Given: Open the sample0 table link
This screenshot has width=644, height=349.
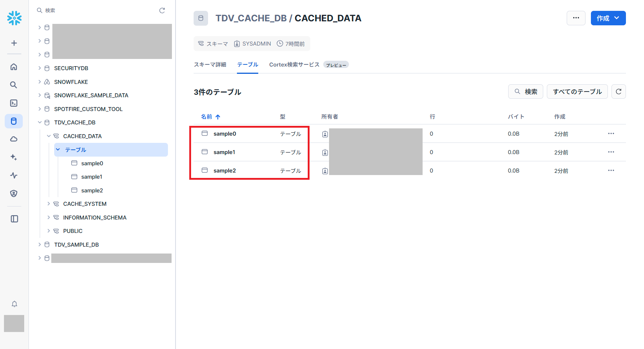Looking at the screenshot, I should 225,134.
